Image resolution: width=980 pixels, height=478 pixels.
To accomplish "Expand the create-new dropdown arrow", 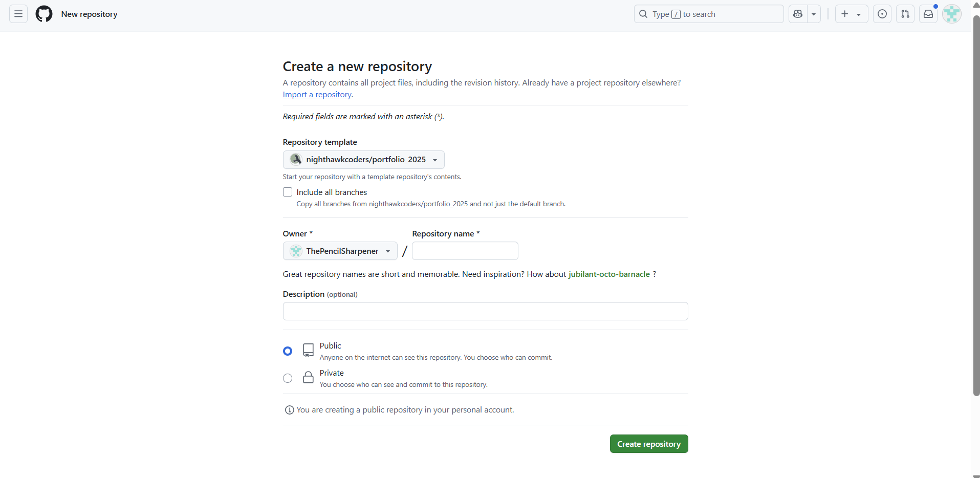I will pos(859,14).
